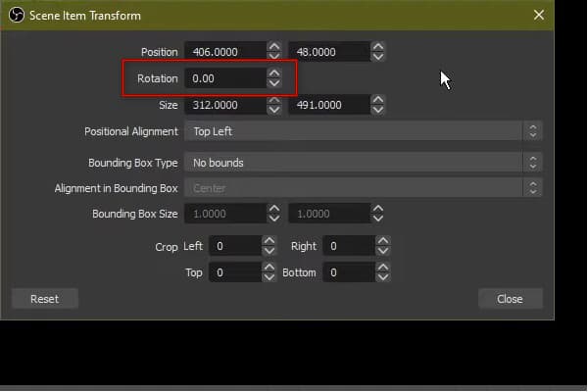Open the Bounding Box Type dropdown
The width and height of the screenshot is (588, 392).
click(363, 163)
